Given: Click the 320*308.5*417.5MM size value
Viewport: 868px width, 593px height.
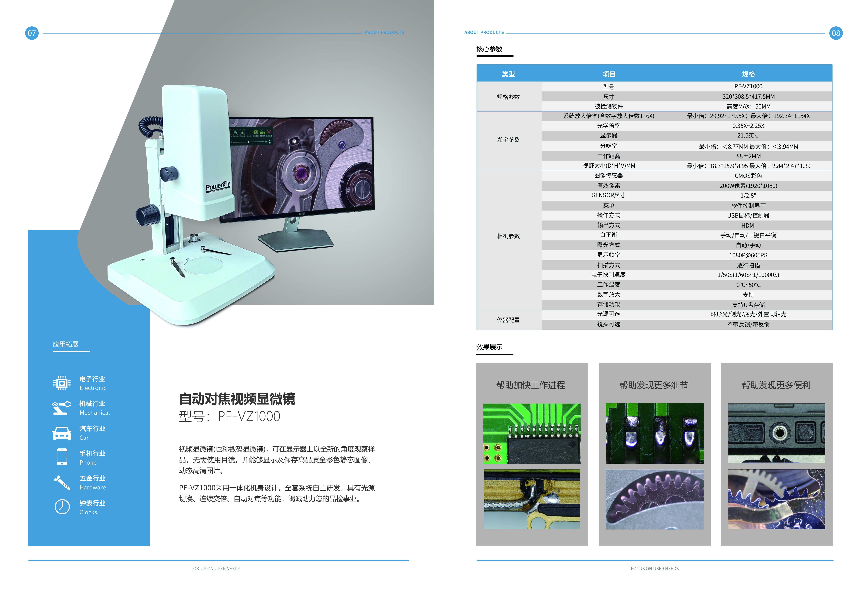Looking at the screenshot, I should (748, 97).
